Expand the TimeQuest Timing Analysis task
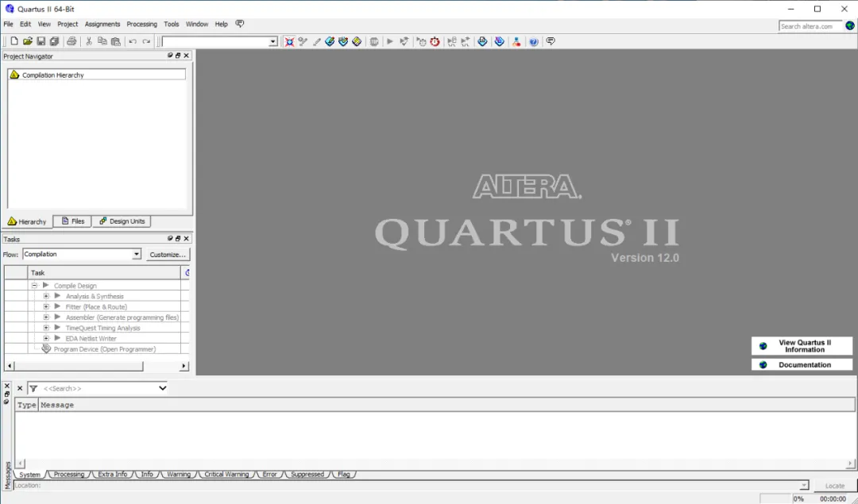 [46, 328]
